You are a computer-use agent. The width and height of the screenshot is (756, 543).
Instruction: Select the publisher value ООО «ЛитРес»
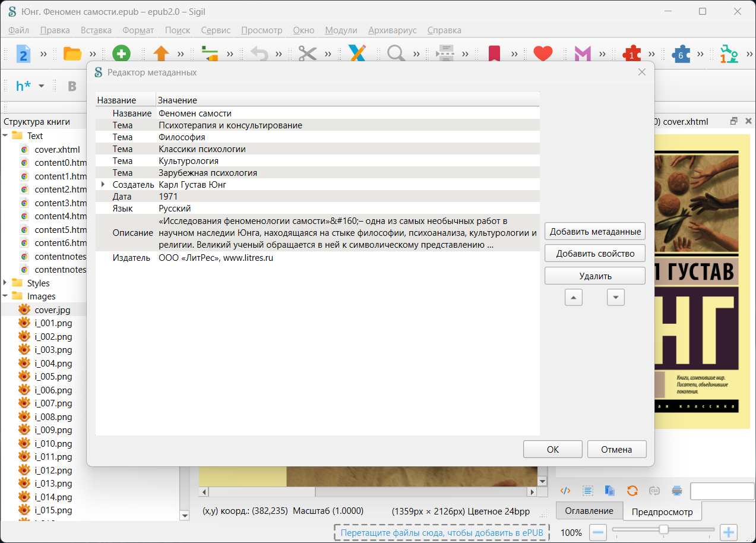coord(216,258)
